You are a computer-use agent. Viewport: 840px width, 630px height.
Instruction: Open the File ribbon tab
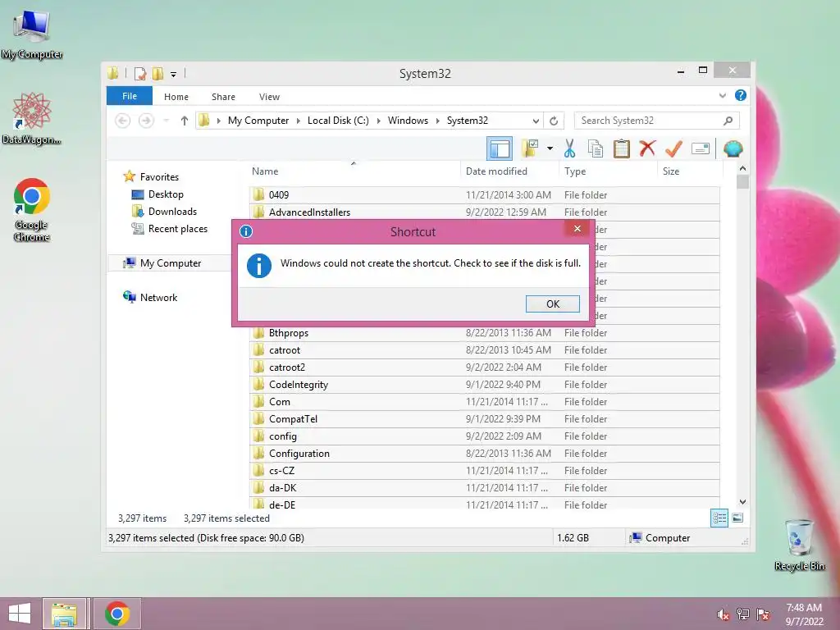[x=130, y=96]
